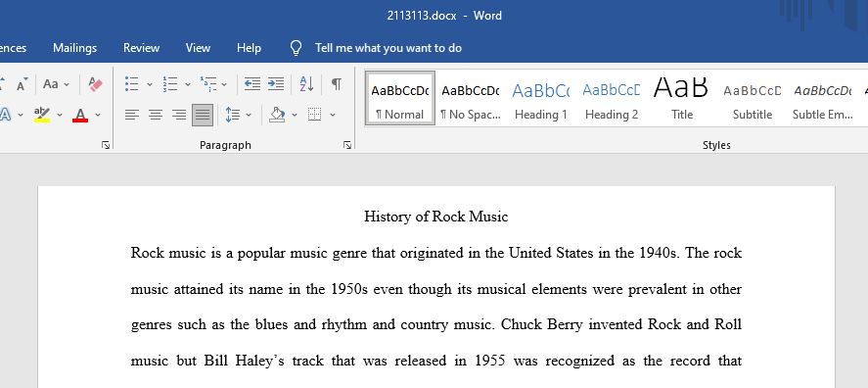Open the Help tab

coord(249,48)
